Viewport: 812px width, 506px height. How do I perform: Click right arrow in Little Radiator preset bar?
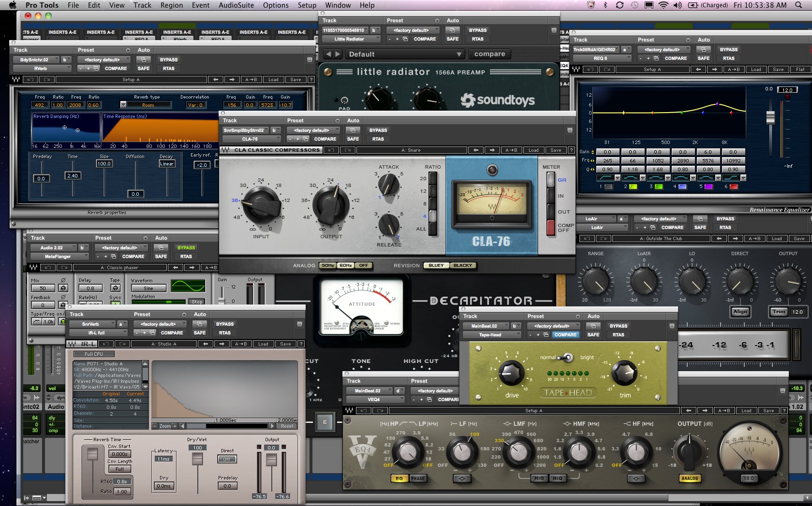coord(338,54)
